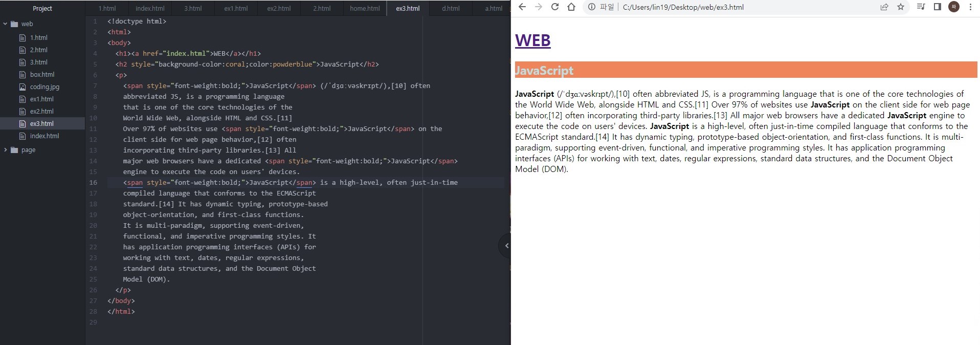Switch to the d.html editor tab
The image size is (980, 345).
(451, 8)
